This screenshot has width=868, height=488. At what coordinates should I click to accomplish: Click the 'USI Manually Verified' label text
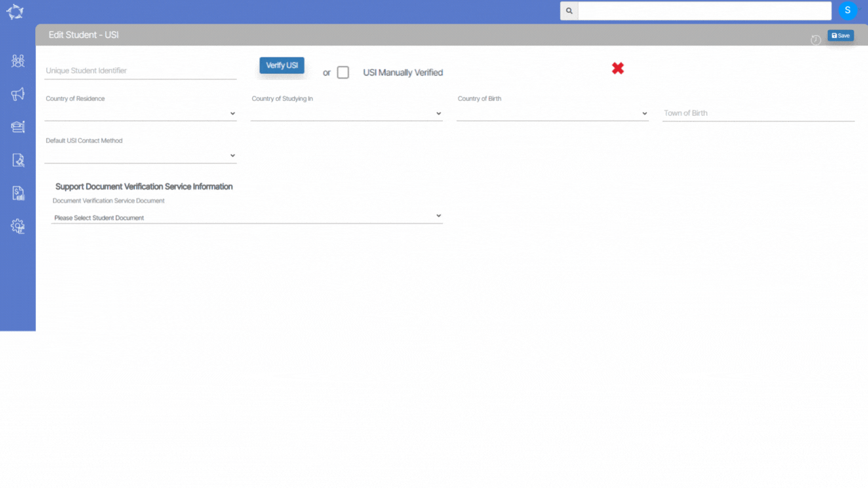(x=403, y=73)
